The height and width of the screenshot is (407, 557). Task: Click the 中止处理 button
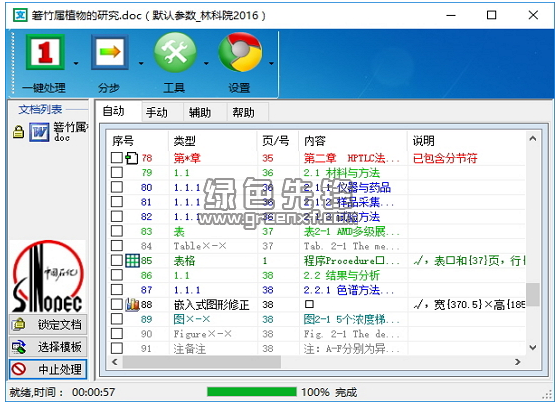[48, 369]
